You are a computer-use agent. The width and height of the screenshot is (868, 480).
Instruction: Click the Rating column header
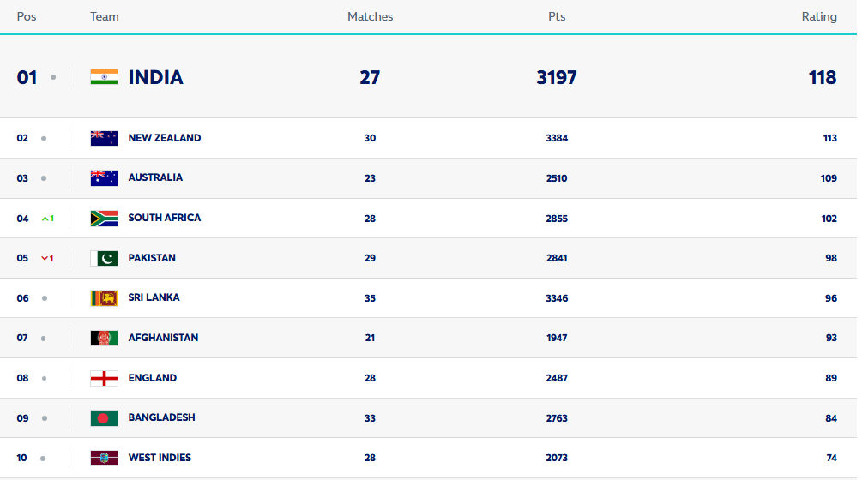(819, 16)
